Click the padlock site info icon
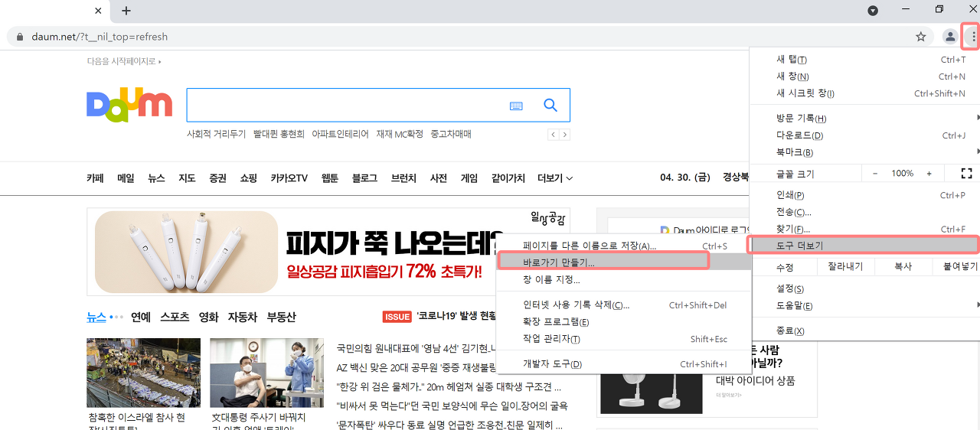The height and width of the screenshot is (430, 980). pyautogui.click(x=19, y=37)
